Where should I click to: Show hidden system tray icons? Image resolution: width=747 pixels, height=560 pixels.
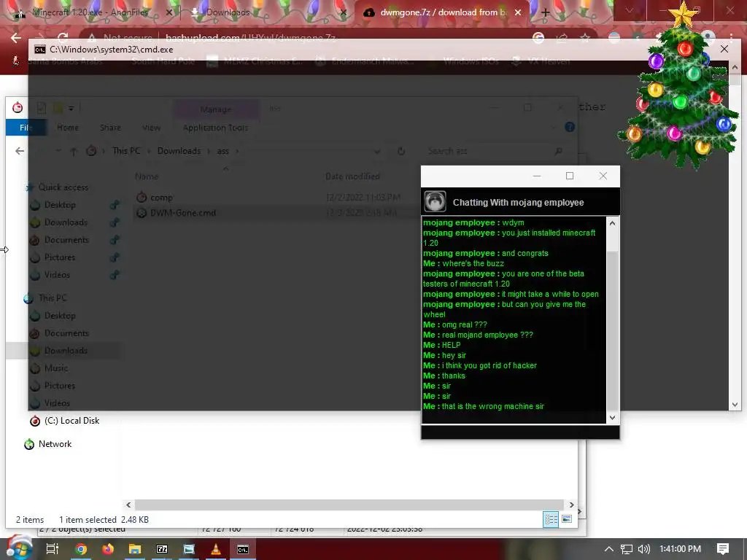click(609, 549)
